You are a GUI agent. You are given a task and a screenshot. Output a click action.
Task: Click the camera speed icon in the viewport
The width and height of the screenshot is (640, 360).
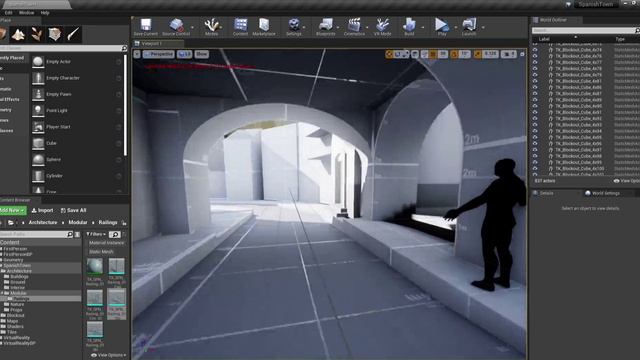pyautogui.click(x=509, y=54)
